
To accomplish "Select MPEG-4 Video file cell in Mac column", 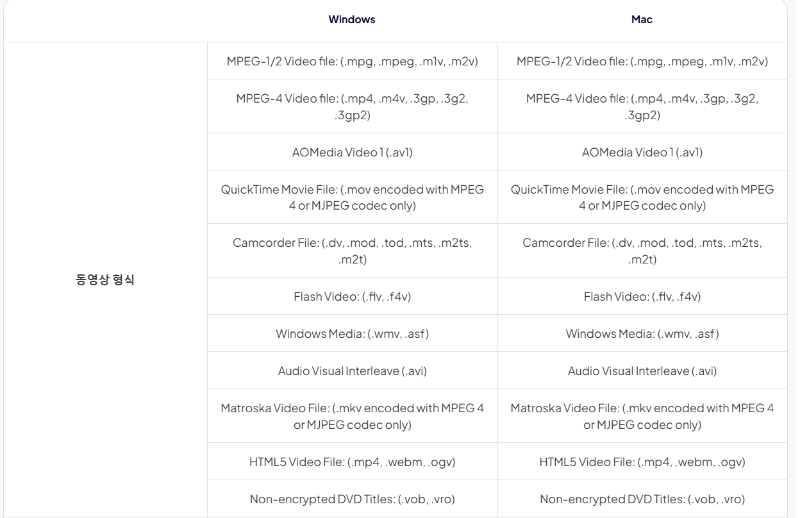I will (642, 107).
